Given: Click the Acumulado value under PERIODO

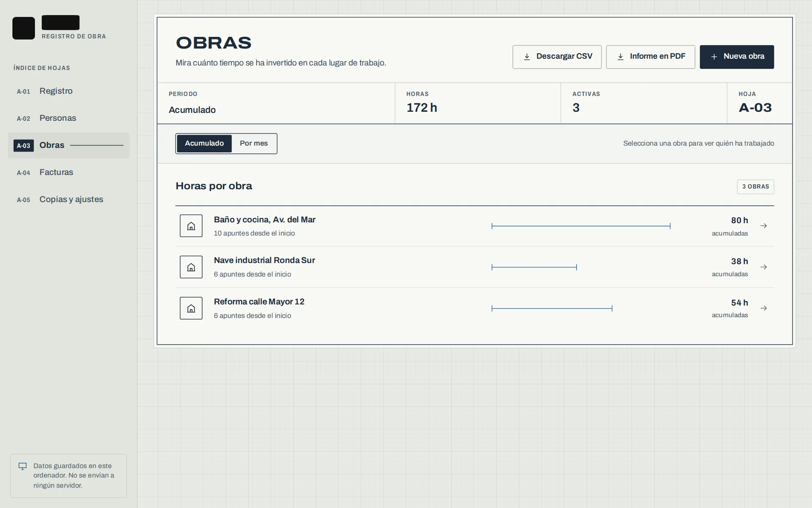Looking at the screenshot, I should [x=192, y=110].
